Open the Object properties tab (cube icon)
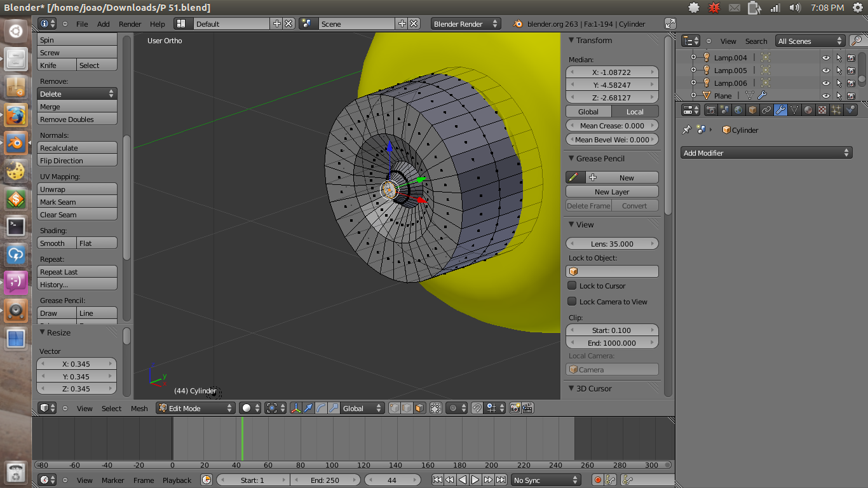Image resolution: width=868 pixels, height=488 pixels. point(752,109)
